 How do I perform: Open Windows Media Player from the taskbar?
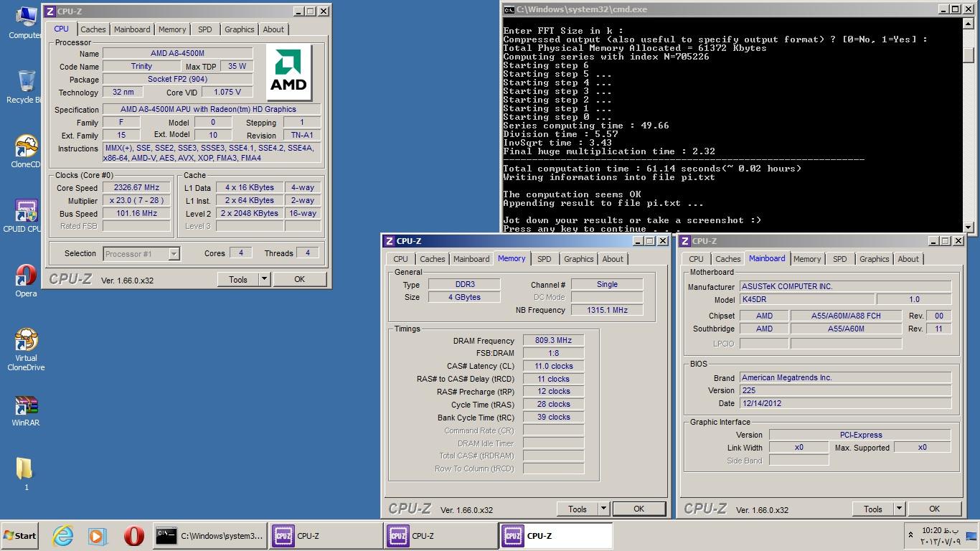(x=98, y=536)
